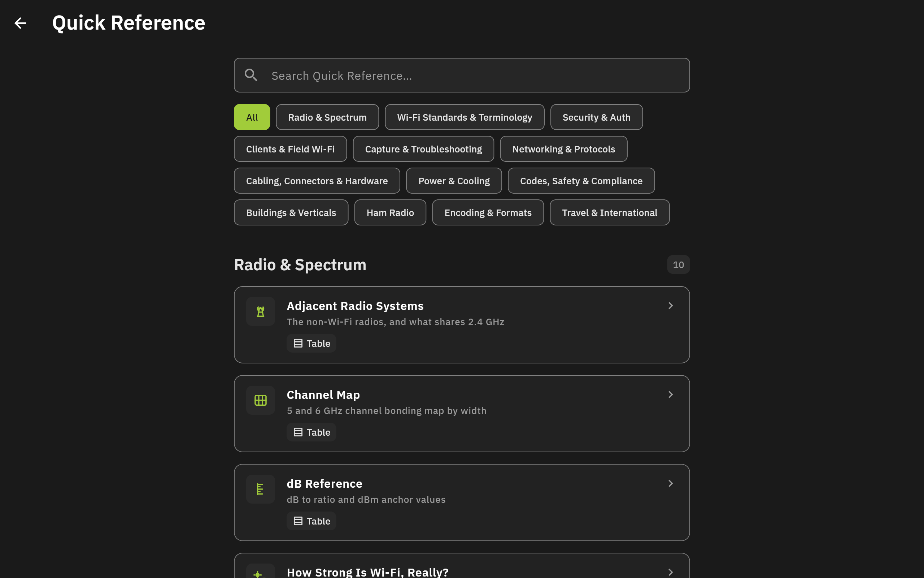Filter by Radio & Spectrum chip

327,117
